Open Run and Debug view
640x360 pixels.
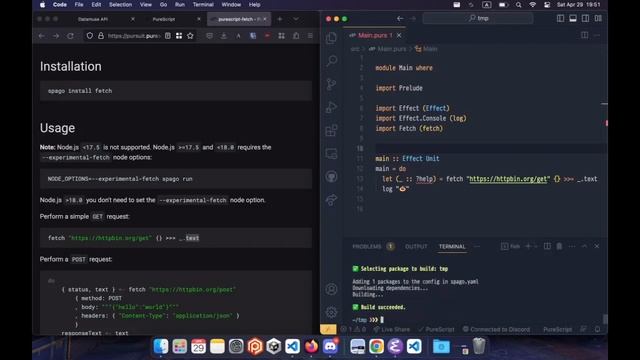331,107
